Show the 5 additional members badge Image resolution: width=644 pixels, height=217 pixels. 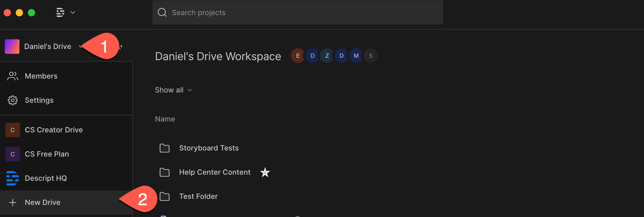[371, 56]
